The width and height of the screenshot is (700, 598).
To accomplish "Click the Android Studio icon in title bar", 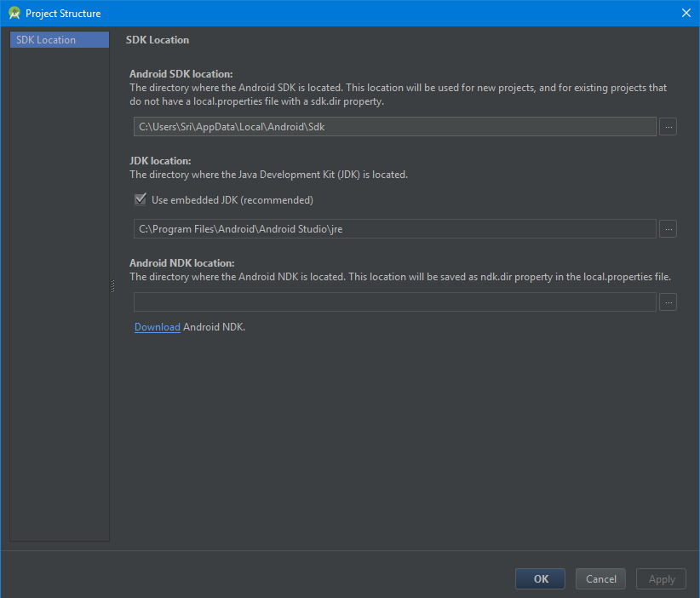I will 14,14.
